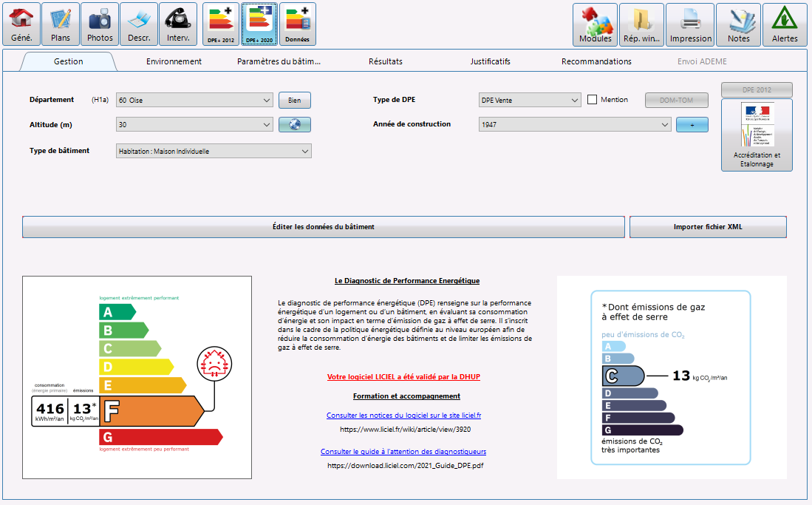This screenshot has height=505, width=812.
Task: Click Éditer les données du bâtiment
Action: point(324,227)
